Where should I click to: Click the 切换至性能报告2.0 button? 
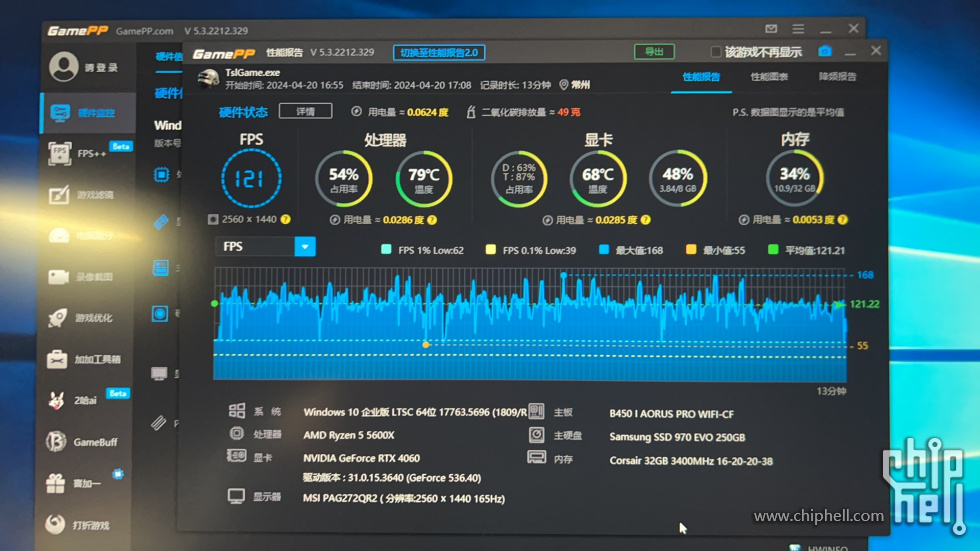tap(439, 52)
